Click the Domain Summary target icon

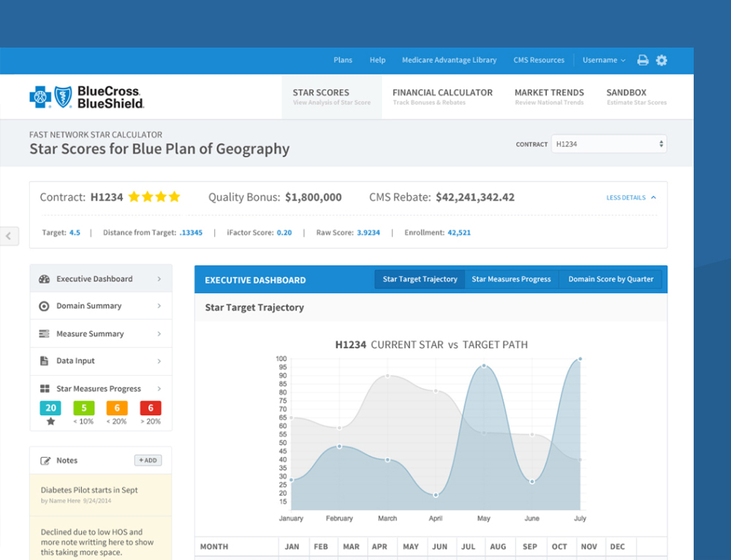(44, 306)
